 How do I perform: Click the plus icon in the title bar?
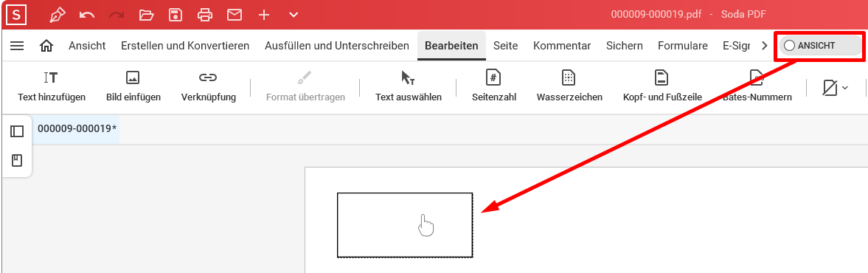[x=264, y=15]
